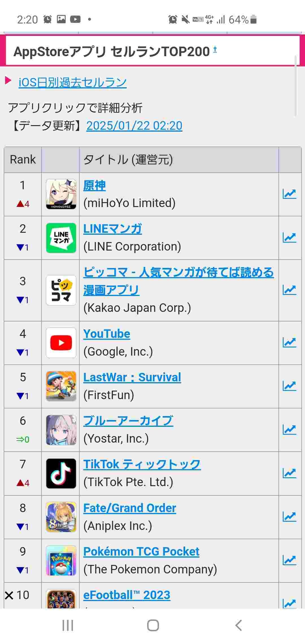Open the eFootball 2023 title link
The height and width of the screenshot is (644, 305).
pyautogui.click(x=127, y=595)
